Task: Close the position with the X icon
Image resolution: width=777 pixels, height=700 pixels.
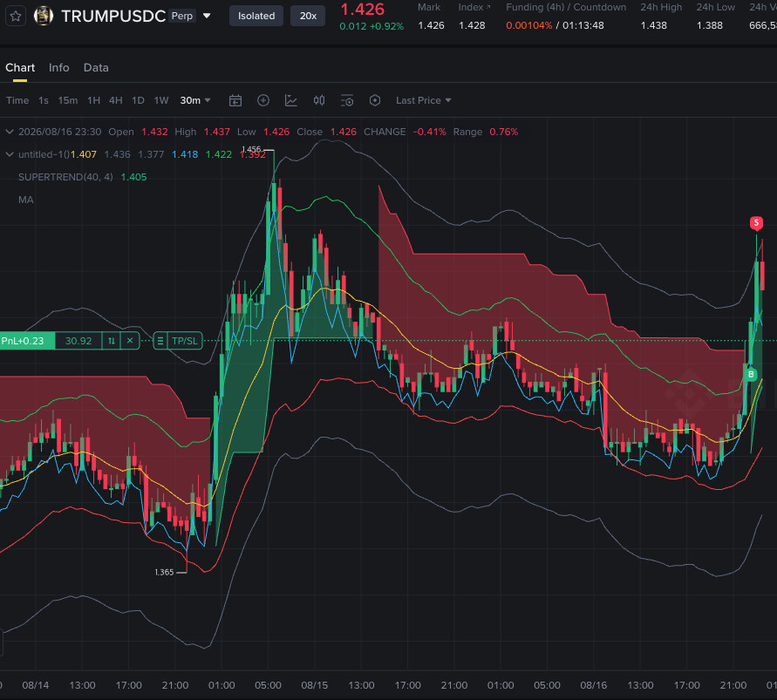Action: (x=130, y=341)
